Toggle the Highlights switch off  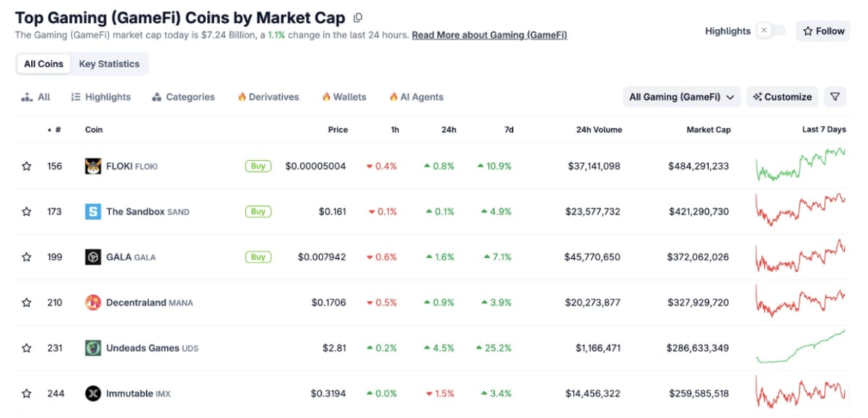click(x=772, y=31)
